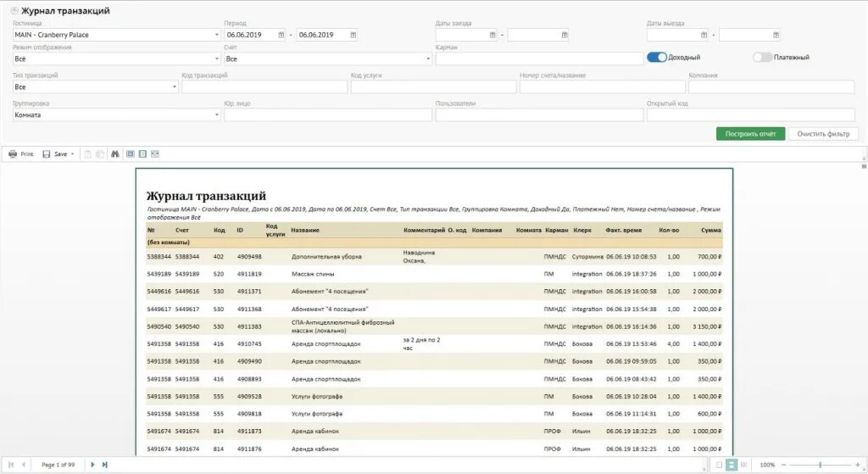Open calendar for second Даты выезда field
Image resolution: width=868 pixels, height=474 pixels.
(x=776, y=35)
